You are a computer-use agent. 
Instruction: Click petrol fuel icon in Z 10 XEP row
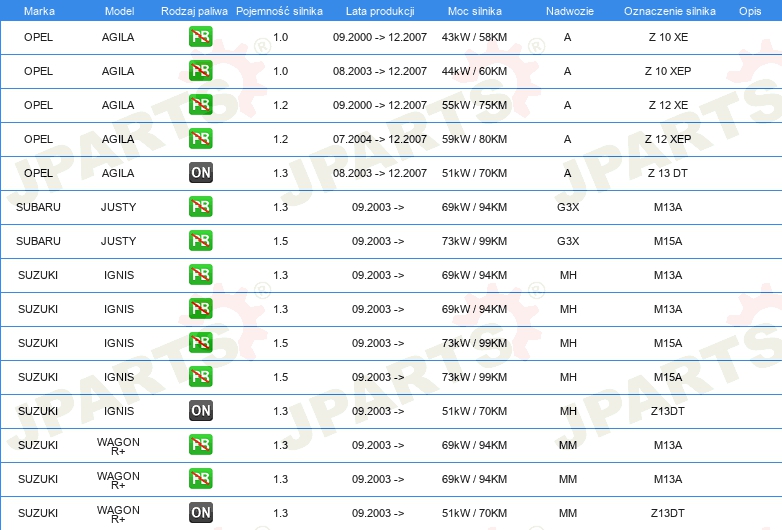200,71
